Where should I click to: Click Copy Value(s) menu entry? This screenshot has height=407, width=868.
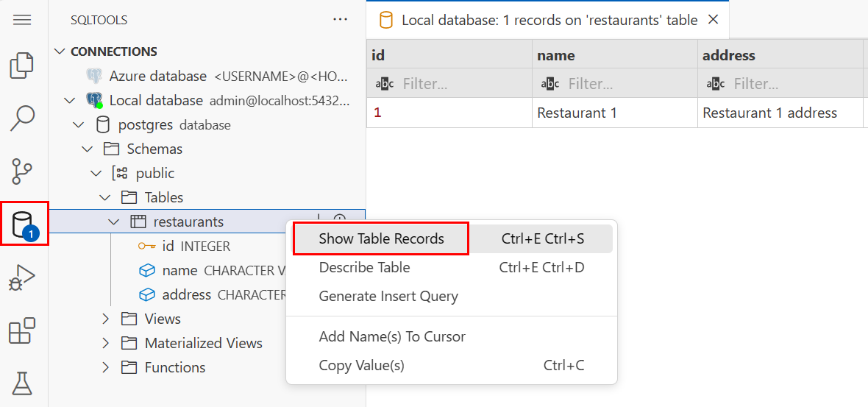pyautogui.click(x=361, y=365)
